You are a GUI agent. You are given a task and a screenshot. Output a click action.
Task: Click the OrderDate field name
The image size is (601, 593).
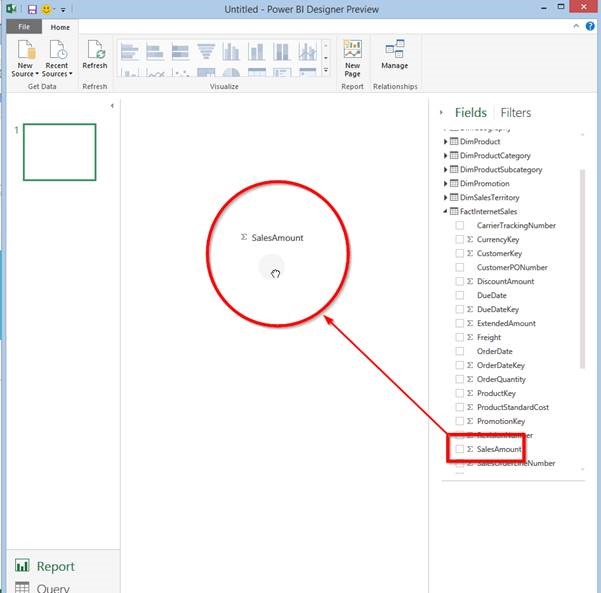[x=494, y=351]
